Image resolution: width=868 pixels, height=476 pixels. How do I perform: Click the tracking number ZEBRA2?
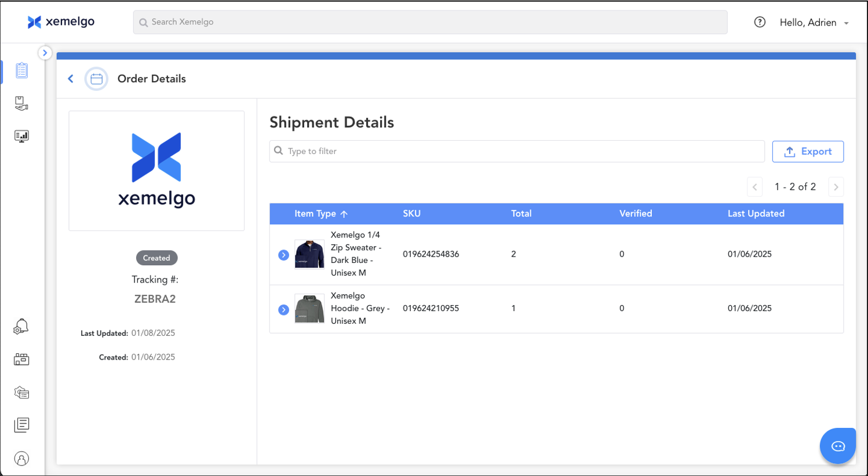tap(155, 299)
